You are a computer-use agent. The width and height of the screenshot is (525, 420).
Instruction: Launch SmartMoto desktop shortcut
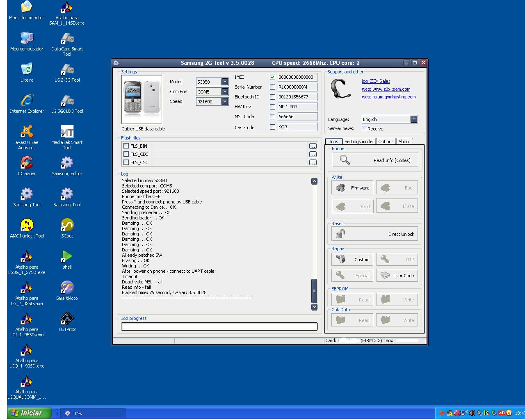(67, 290)
